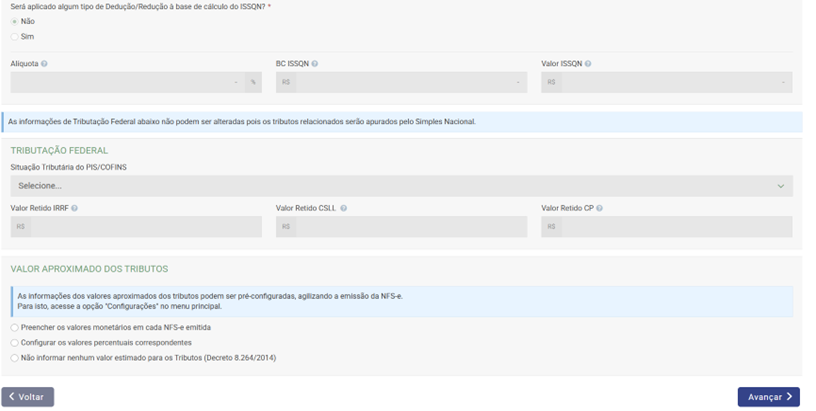Click the help icon beside Valor Retido IRRF
Screen dimensions: 816x411
coord(75,209)
